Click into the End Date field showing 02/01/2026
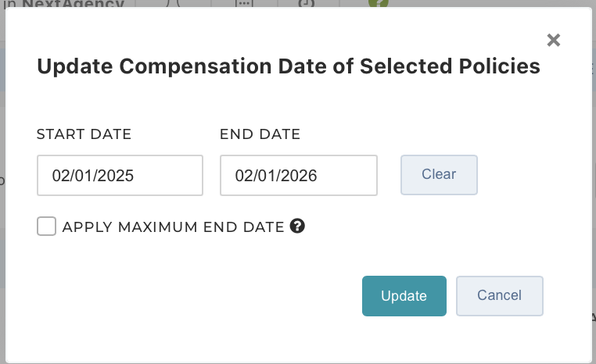 pos(298,175)
